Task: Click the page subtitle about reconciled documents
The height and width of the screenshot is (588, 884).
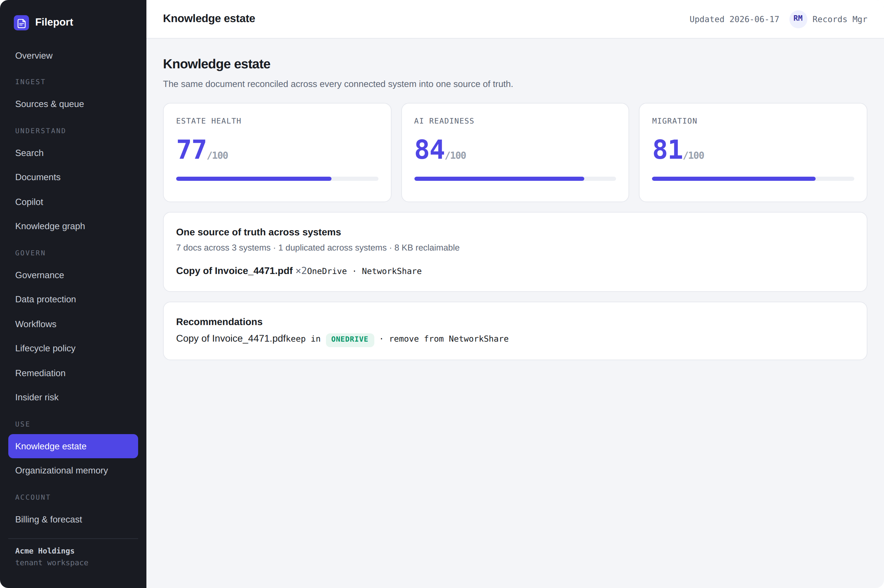Action: point(338,84)
